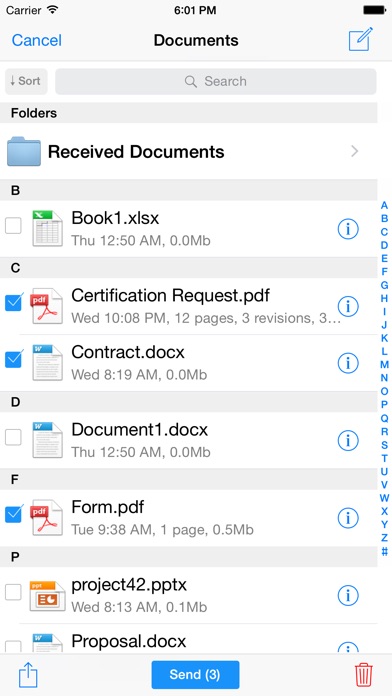
Task: Show info for Book1.xlsx
Action: pos(348,229)
